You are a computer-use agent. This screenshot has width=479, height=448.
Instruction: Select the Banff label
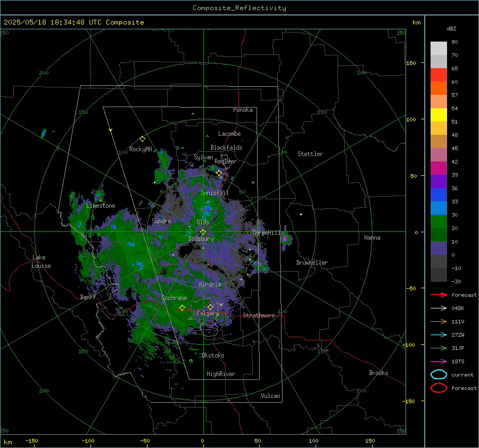(88, 297)
